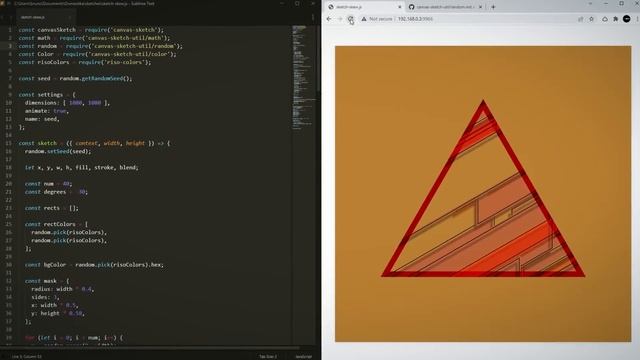Click 'setSeed' on line 16

(58, 151)
